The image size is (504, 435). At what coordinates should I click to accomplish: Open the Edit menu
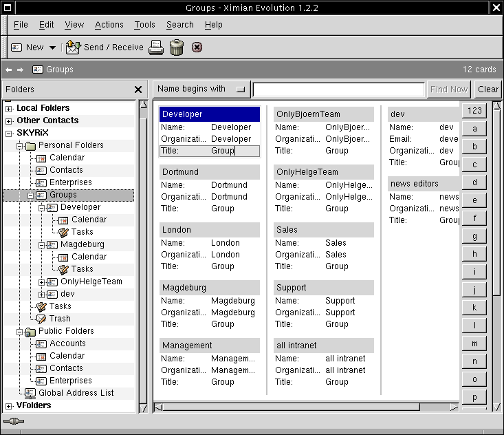[x=46, y=25]
